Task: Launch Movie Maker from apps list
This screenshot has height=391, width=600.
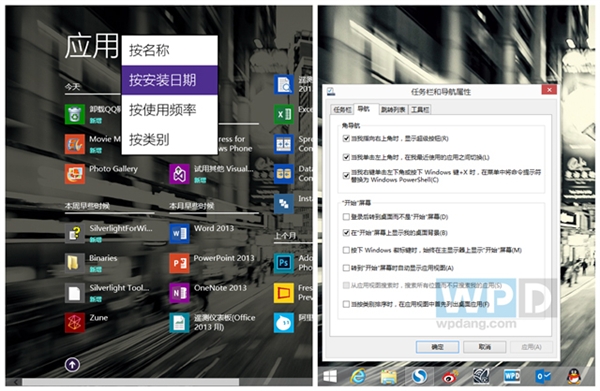Action: pos(75,144)
